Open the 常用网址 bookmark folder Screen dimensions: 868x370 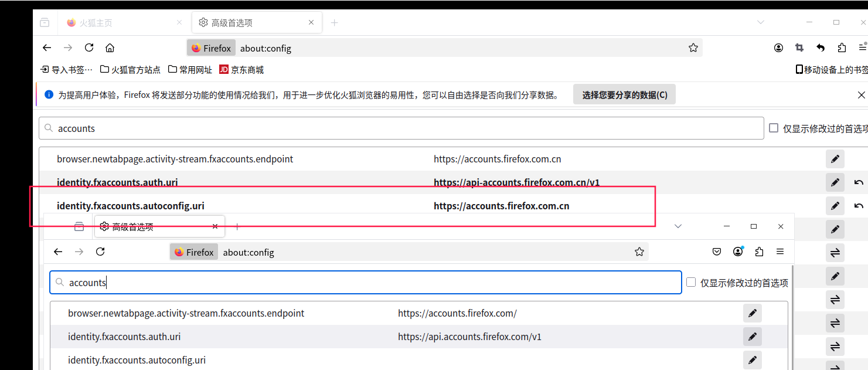click(x=190, y=70)
